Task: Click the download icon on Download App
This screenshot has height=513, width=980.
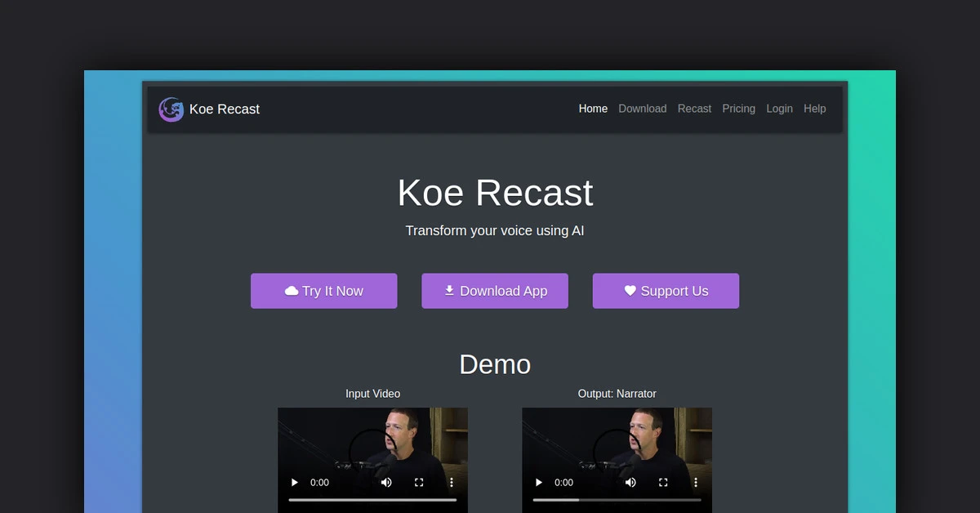Action: click(449, 290)
